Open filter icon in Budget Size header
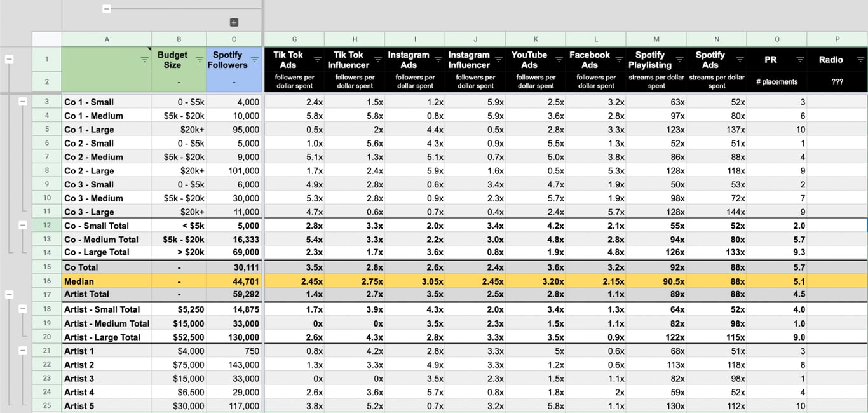Image resolution: width=868 pixels, height=413 pixels. tap(200, 60)
